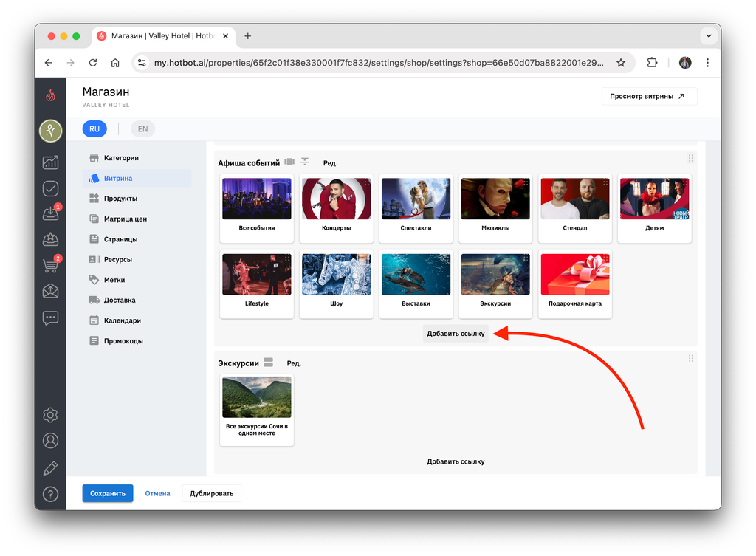This screenshot has width=756, height=556.
Task: Click Ред. next to Экскурсии heading
Action: click(x=294, y=363)
